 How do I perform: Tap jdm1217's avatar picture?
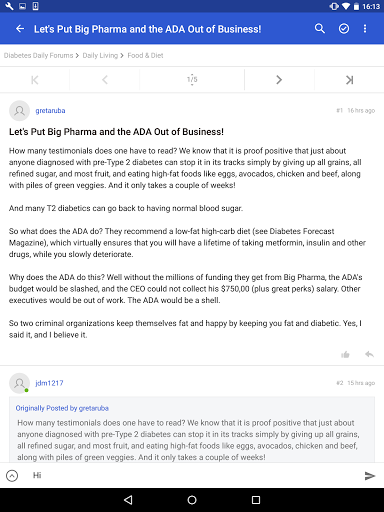[19, 383]
